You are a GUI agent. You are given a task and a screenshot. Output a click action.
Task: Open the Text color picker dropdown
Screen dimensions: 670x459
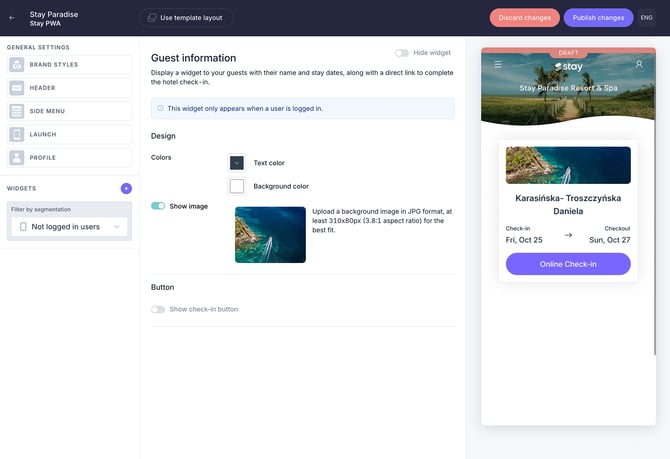(x=237, y=162)
